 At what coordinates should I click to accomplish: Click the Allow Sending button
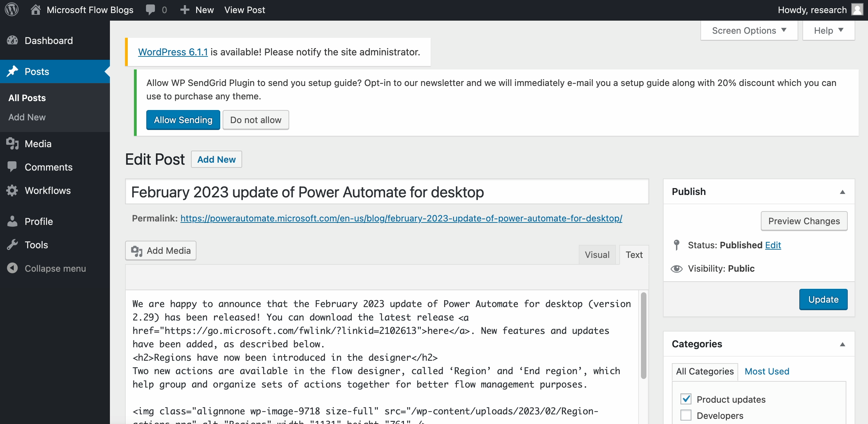183,120
